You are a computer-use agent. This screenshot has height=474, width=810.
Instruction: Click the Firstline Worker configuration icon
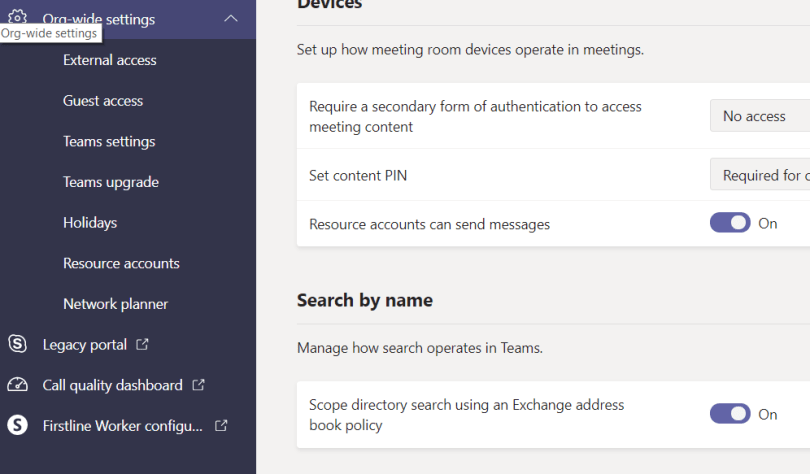[17, 425]
